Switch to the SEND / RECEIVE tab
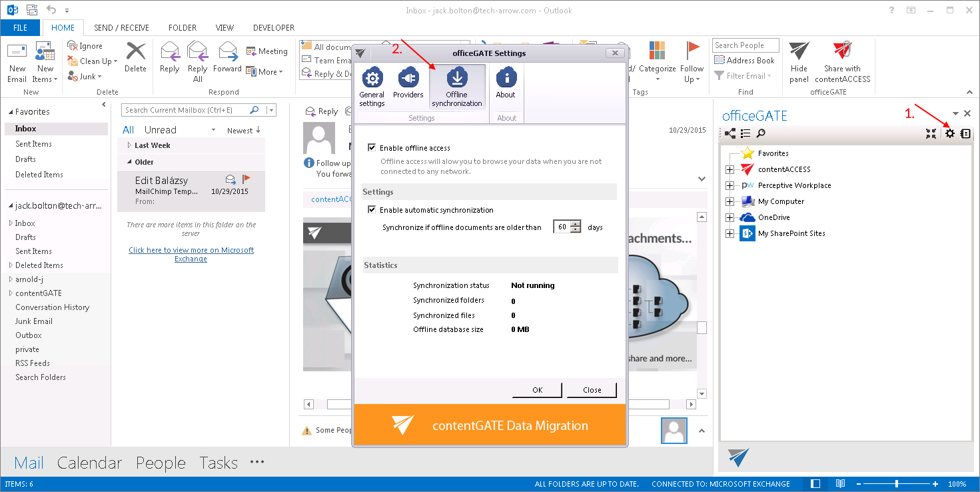This screenshot has height=492, width=980. pyautogui.click(x=121, y=28)
